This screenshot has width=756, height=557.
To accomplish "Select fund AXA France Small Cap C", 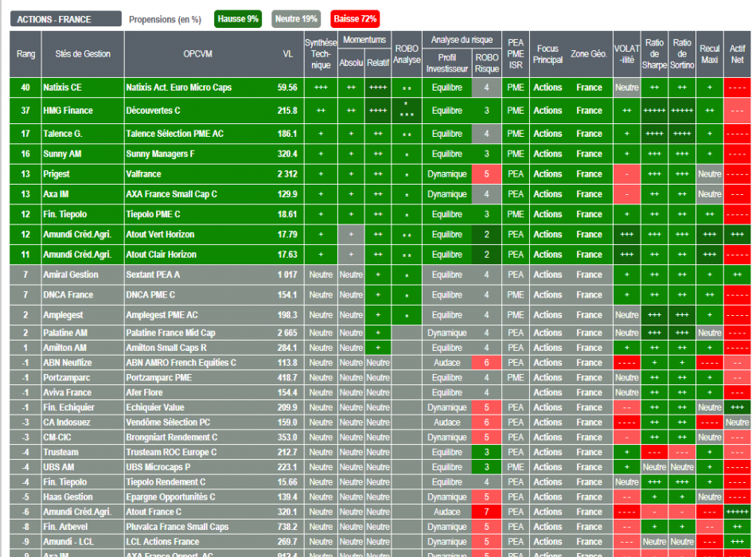I will tap(172, 194).
